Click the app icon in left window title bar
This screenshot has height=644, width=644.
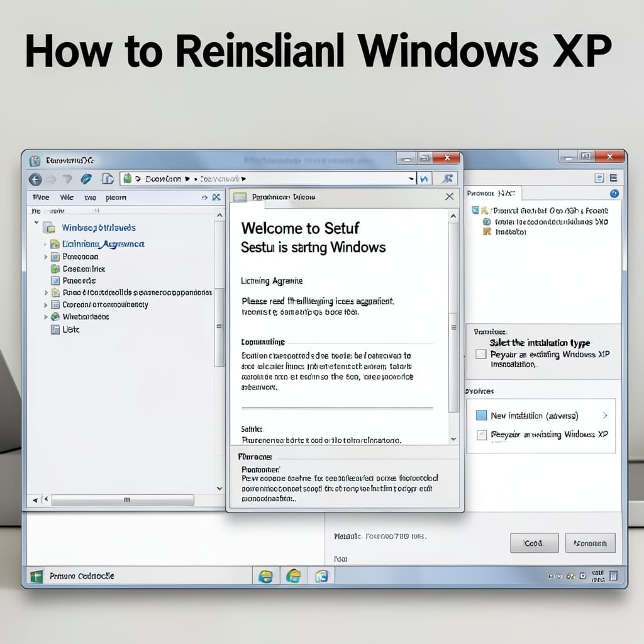pos(35,160)
